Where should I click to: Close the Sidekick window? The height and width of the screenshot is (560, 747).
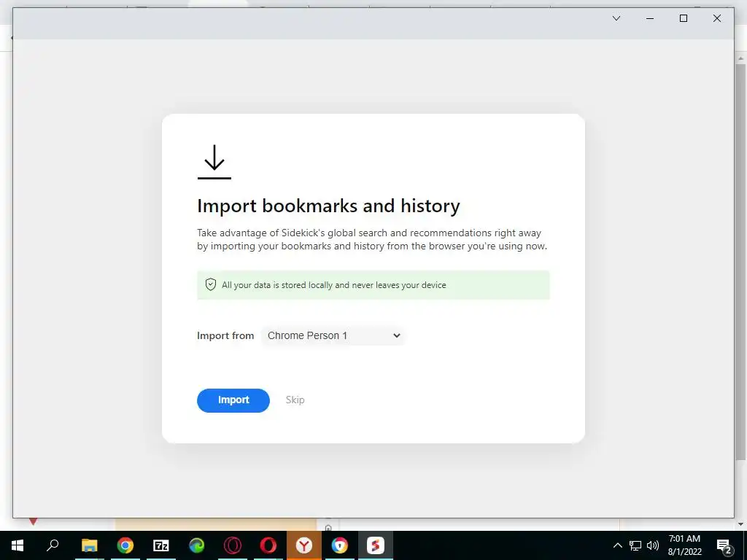click(x=716, y=18)
